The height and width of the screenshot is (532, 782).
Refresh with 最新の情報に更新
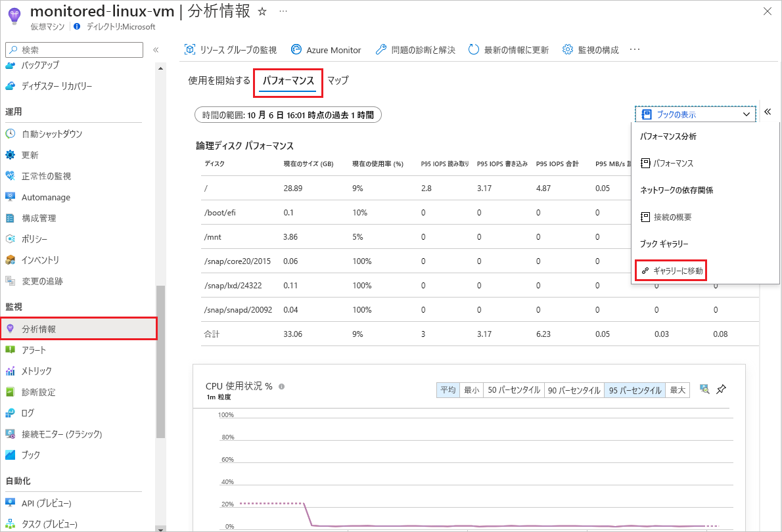tap(508, 50)
